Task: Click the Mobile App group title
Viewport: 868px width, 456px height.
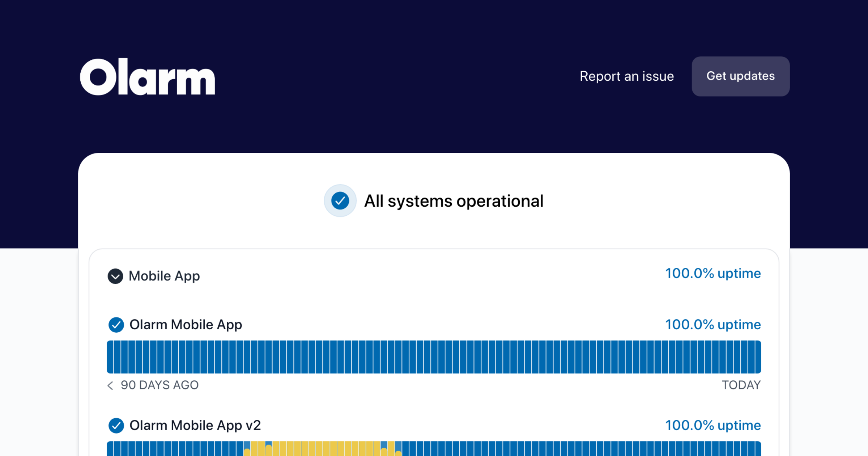Action: pos(164,276)
